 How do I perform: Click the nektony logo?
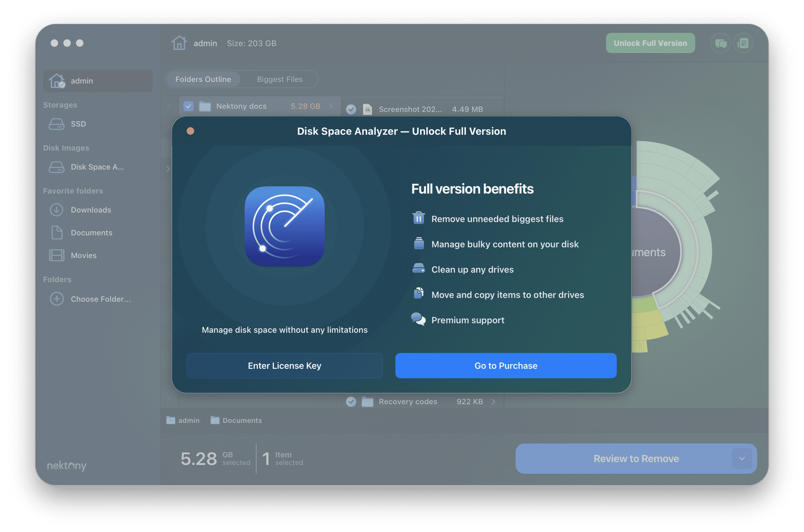pyautogui.click(x=67, y=466)
